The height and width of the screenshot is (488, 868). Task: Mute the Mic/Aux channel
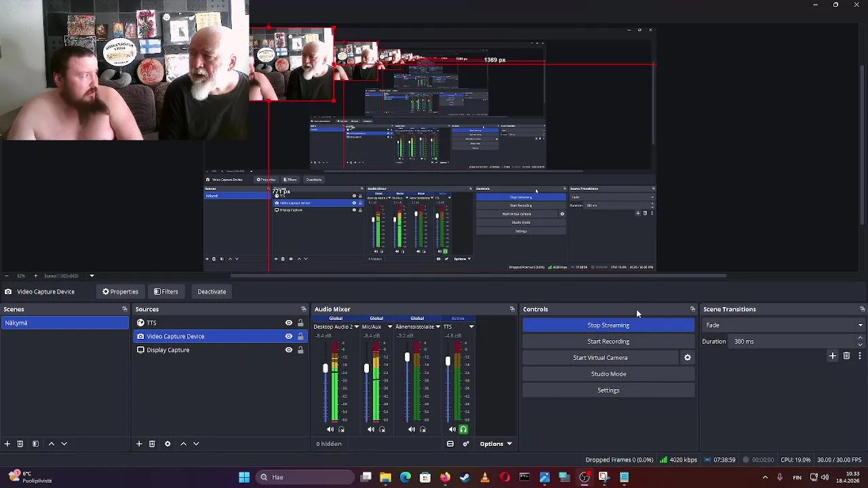pyautogui.click(x=371, y=429)
